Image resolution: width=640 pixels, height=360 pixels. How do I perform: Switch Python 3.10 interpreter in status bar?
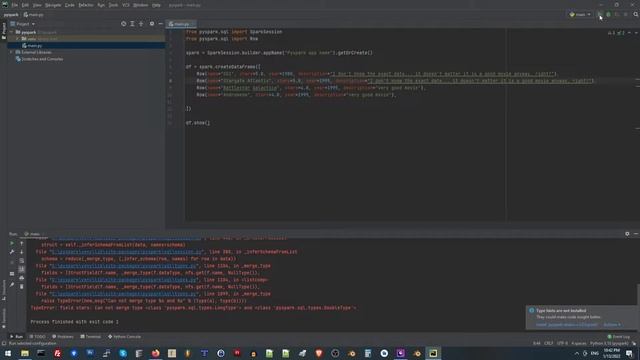click(609, 344)
